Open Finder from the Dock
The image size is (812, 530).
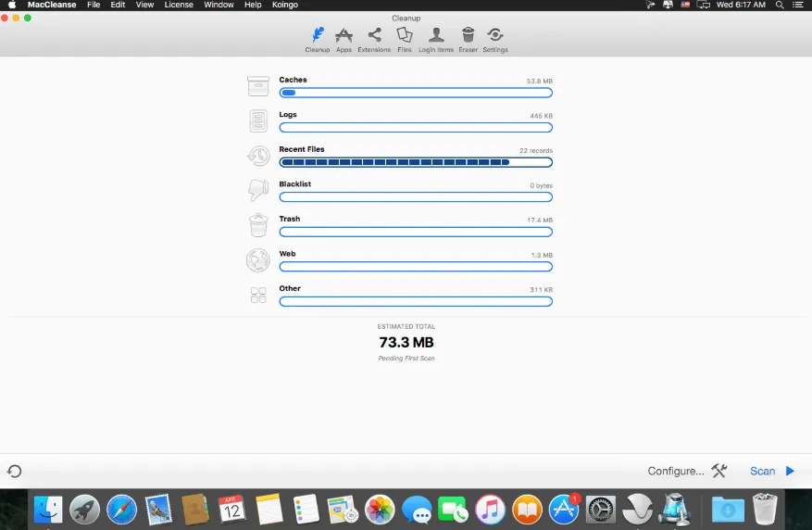47,510
